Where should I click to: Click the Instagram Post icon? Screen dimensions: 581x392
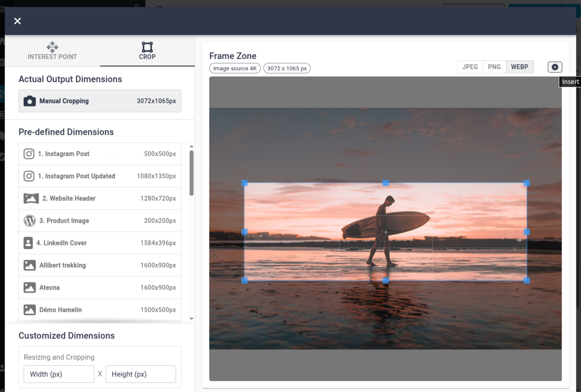(x=29, y=154)
